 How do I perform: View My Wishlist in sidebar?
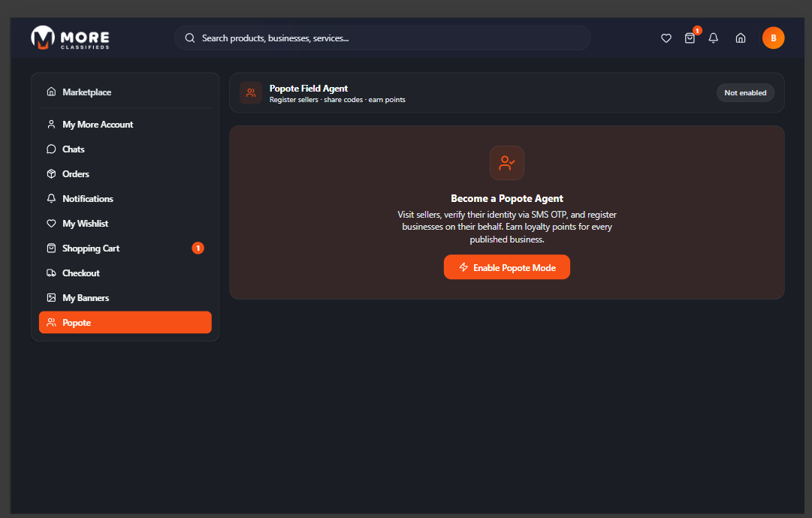point(86,224)
